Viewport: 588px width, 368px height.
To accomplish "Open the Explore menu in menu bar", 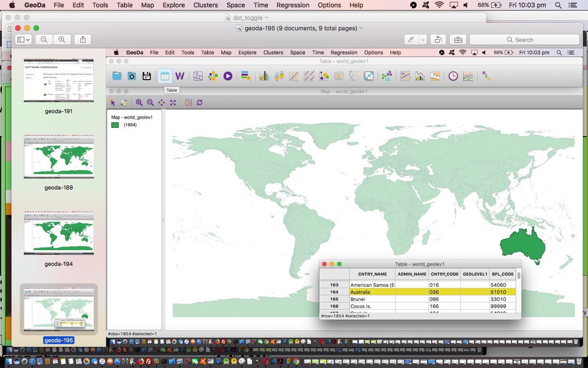I will point(174,5).
